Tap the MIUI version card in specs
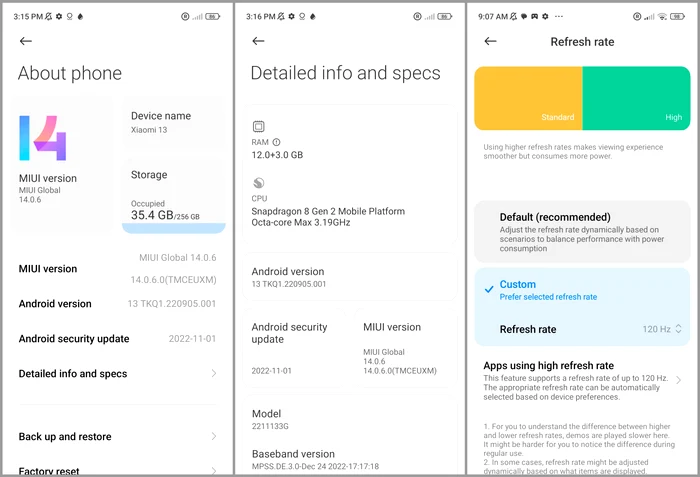700x477 pixels. coord(405,348)
